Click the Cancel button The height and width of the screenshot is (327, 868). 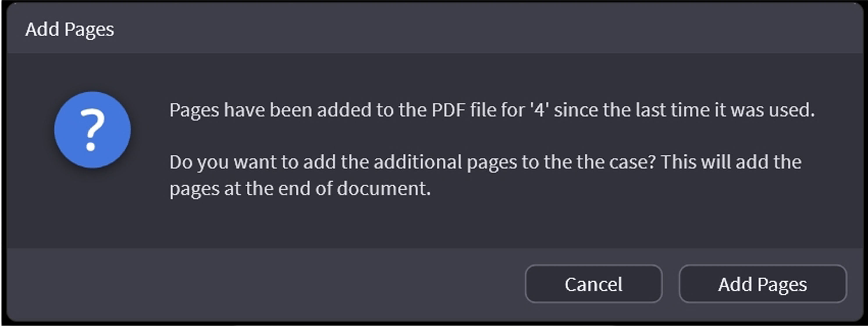click(593, 284)
